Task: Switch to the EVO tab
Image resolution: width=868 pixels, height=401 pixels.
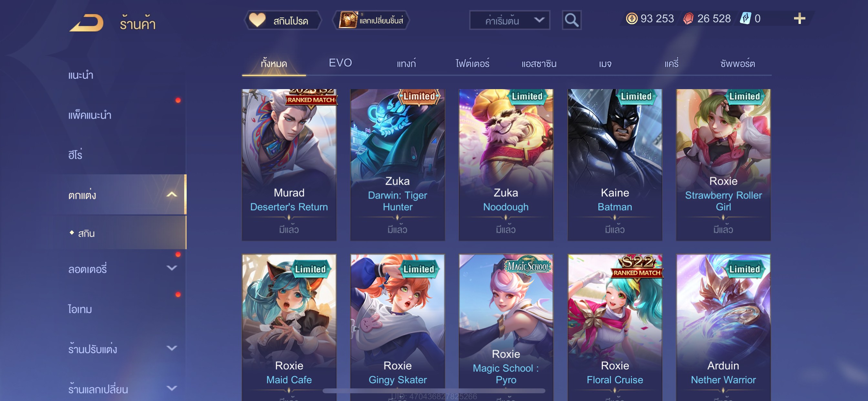Action: click(340, 63)
